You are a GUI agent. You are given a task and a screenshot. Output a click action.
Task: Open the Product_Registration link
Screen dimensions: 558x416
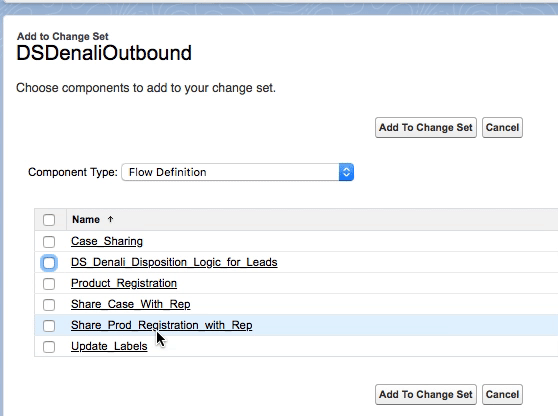pos(124,283)
